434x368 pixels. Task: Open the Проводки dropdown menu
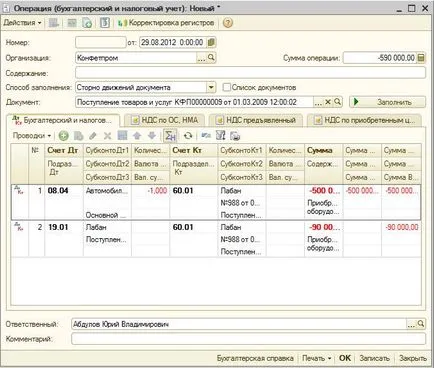pyautogui.click(x=32, y=136)
